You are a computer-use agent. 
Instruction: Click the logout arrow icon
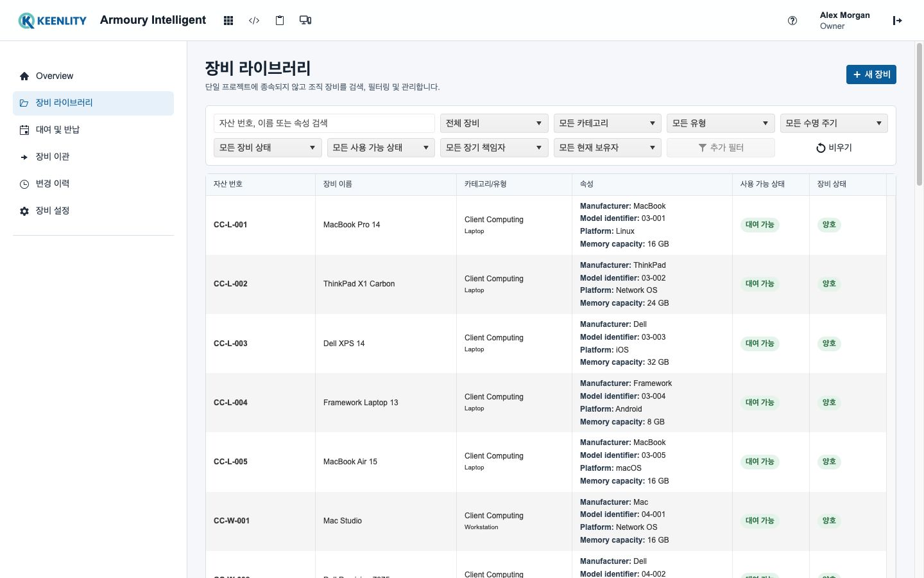[x=897, y=21]
